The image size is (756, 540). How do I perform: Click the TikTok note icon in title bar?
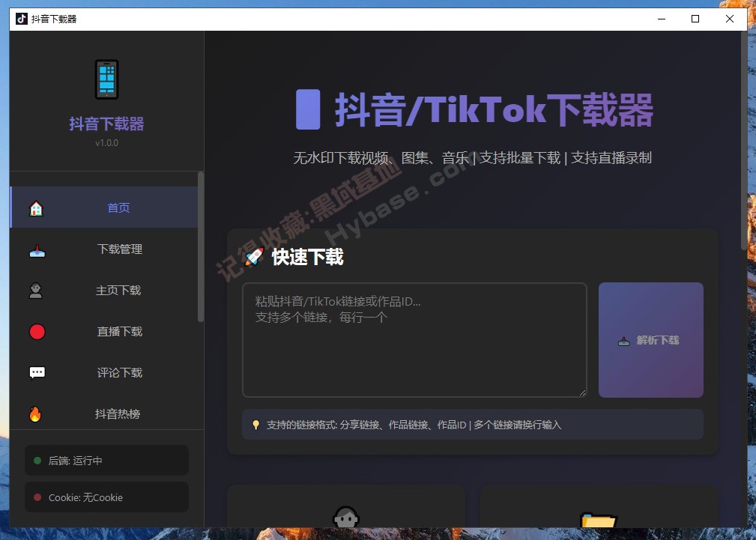click(x=20, y=18)
